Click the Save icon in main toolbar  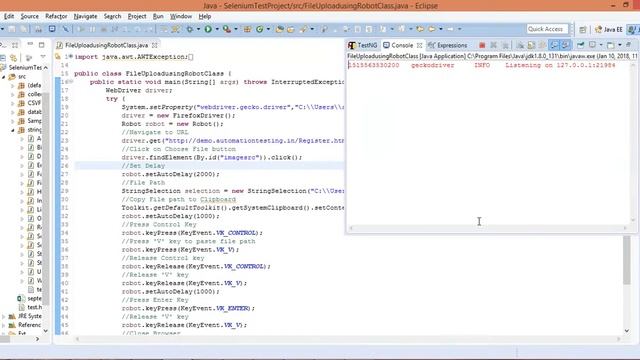[x=11, y=29]
